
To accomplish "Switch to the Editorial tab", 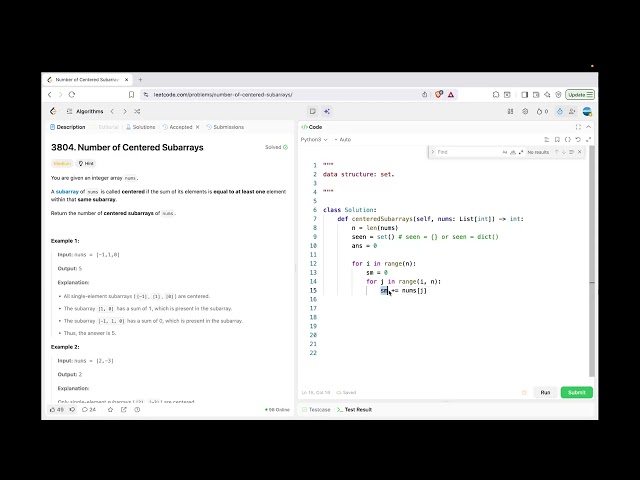I will pos(108,127).
